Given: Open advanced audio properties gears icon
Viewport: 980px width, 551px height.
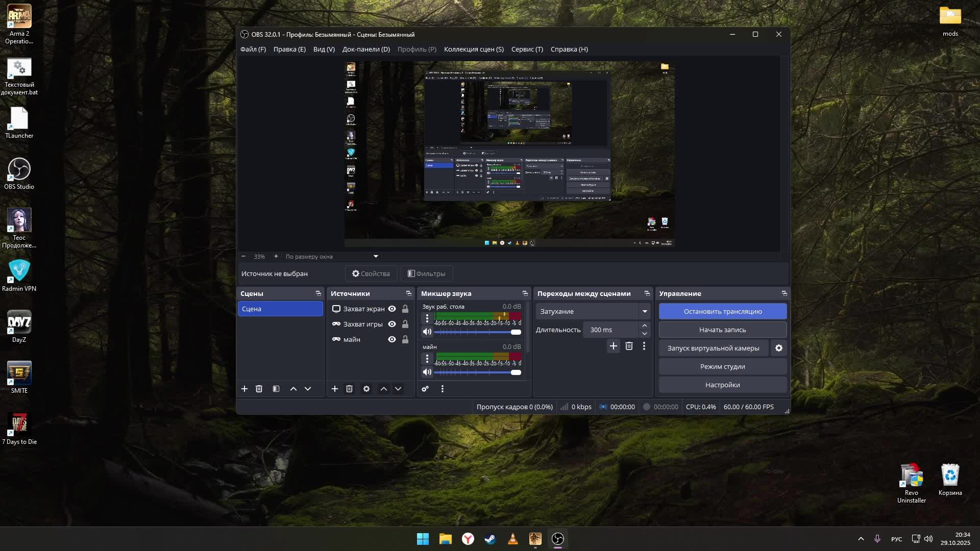Looking at the screenshot, I should 425,389.
